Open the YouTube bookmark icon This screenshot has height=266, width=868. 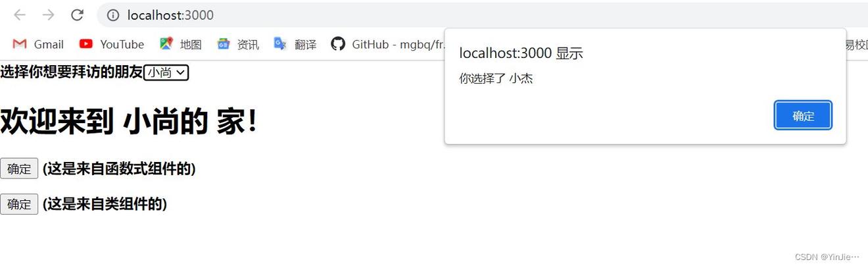pos(85,44)
